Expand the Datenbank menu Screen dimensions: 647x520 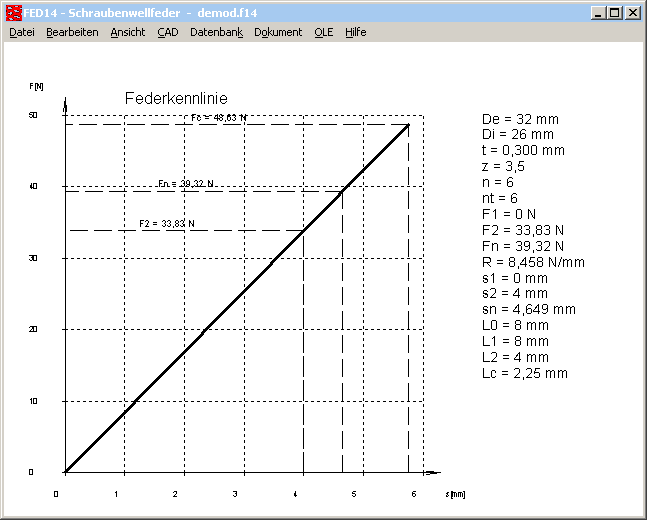(x=216, y=32)
